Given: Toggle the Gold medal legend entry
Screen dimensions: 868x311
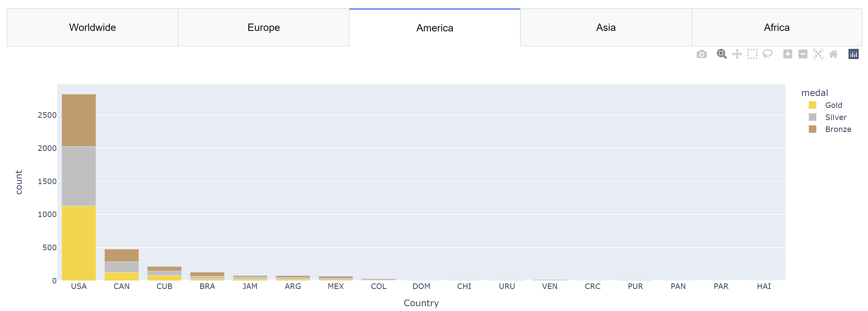Looking at the screenshot, I should [x=833, y=105].
